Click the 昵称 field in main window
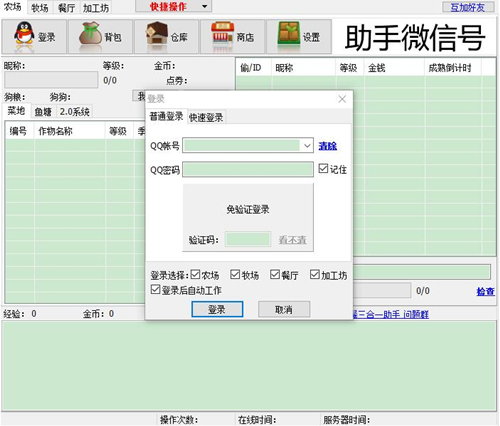Viewport: 500px width, 426px height. click(51, 80)
